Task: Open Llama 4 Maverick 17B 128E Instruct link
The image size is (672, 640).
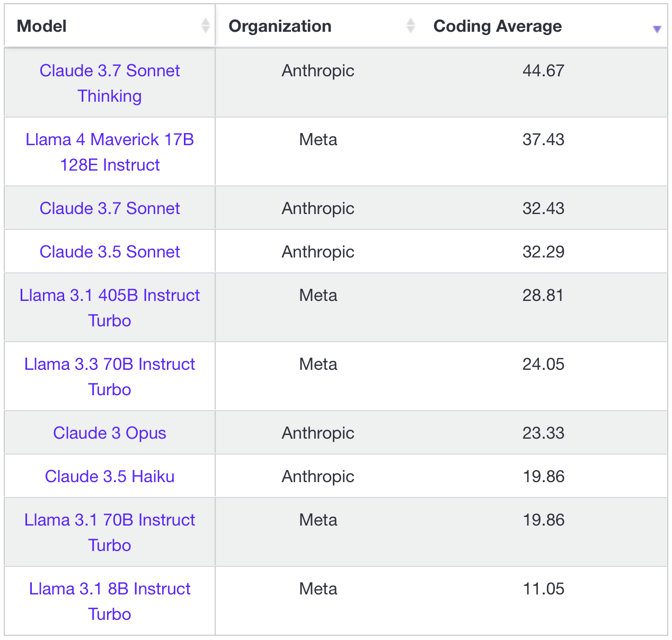Action: coord(110,152)
